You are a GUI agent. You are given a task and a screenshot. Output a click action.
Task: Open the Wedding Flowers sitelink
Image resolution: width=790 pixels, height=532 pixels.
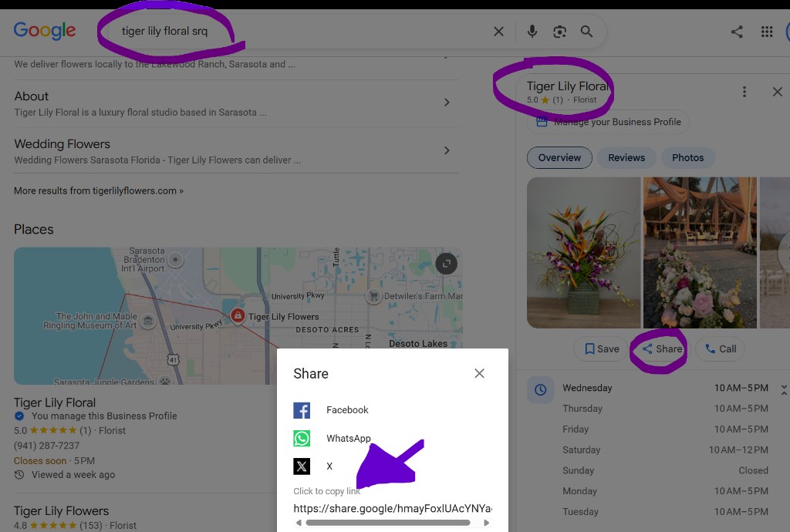[62, 144]
